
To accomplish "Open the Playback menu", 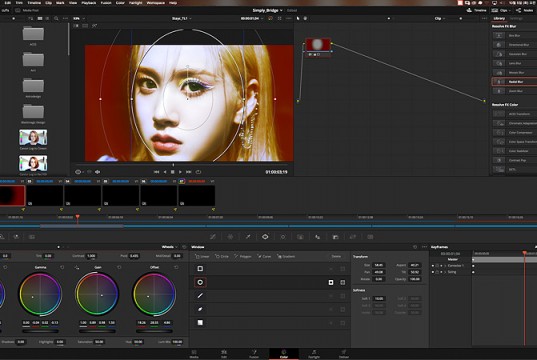I will [89, 3].
